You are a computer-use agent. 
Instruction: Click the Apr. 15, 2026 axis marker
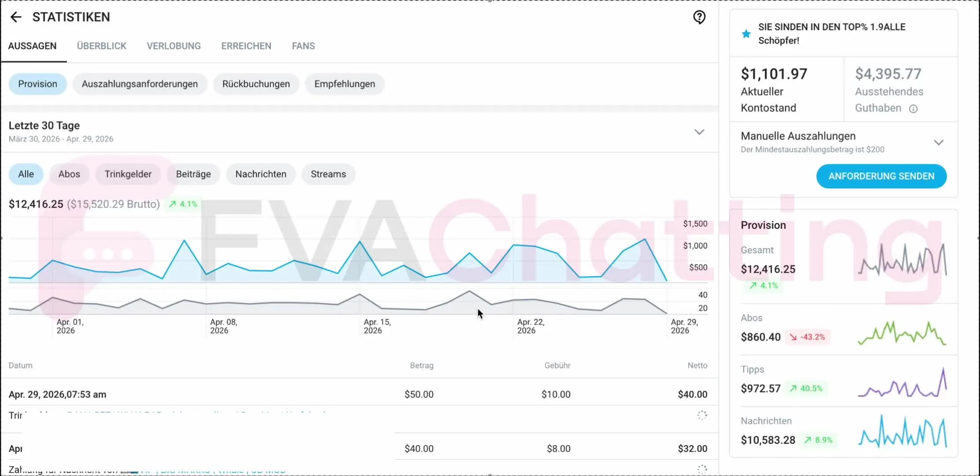tap(377, 326)
